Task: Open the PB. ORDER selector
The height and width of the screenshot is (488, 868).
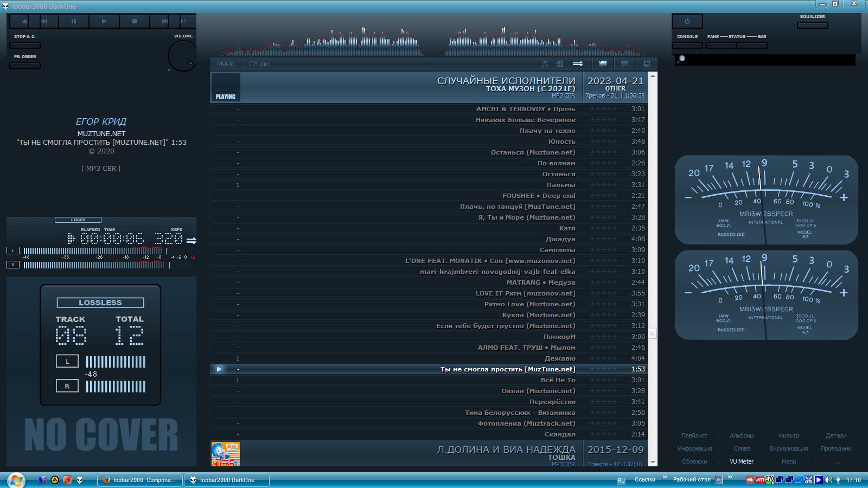Action: (25, 66)
